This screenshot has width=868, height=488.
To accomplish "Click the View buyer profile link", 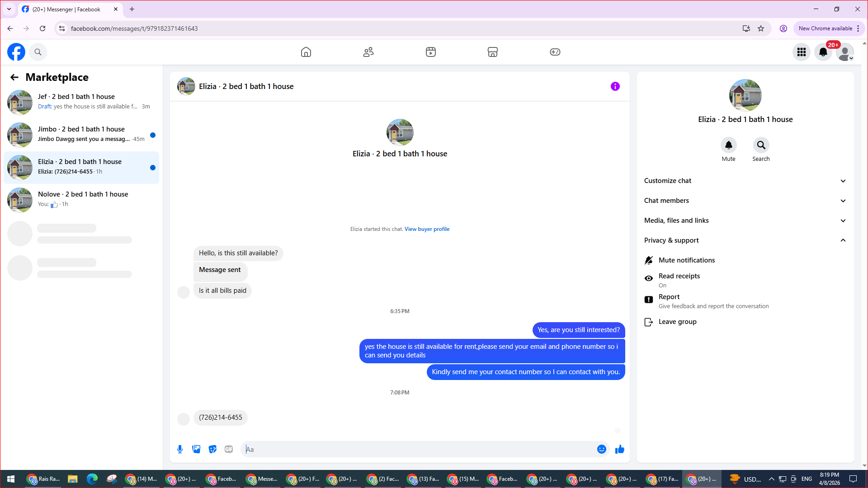I will coord(427,229).
